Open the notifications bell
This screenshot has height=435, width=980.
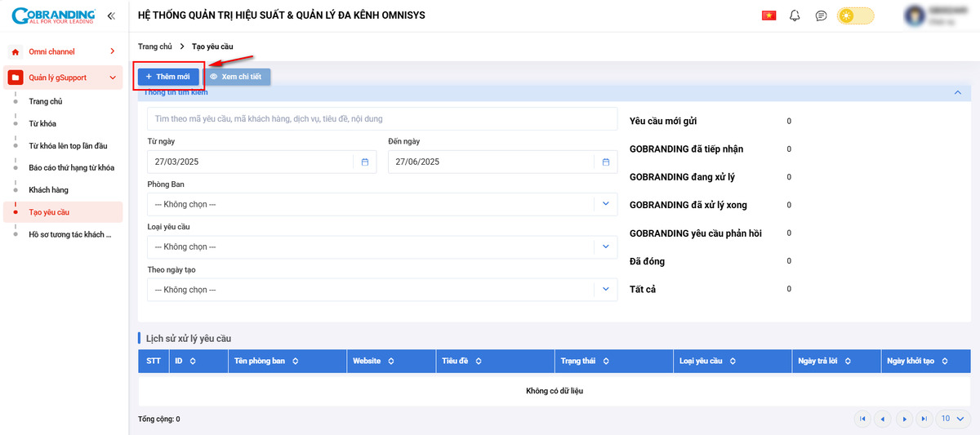[795, 16]
